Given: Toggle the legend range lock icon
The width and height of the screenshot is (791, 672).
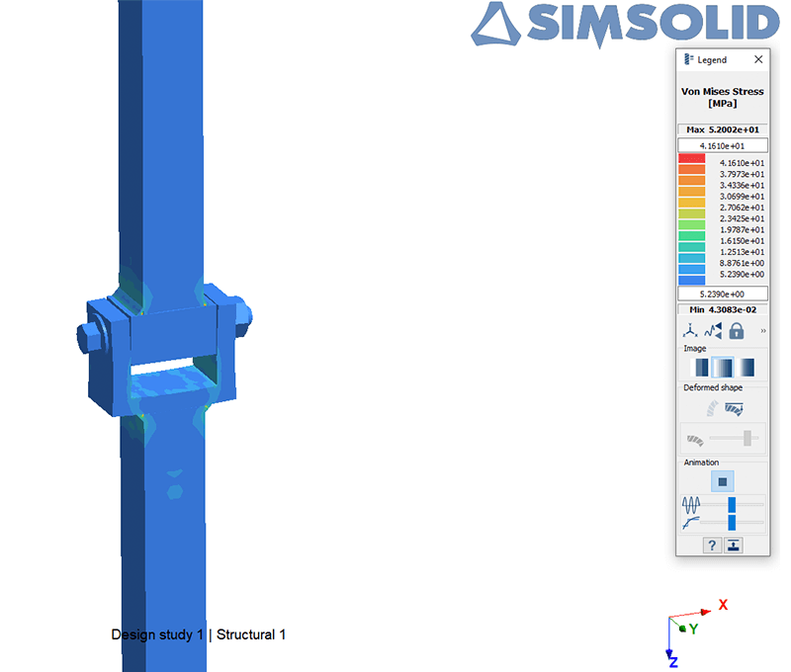Looking at the screenshot, I should tap(736, 331).
